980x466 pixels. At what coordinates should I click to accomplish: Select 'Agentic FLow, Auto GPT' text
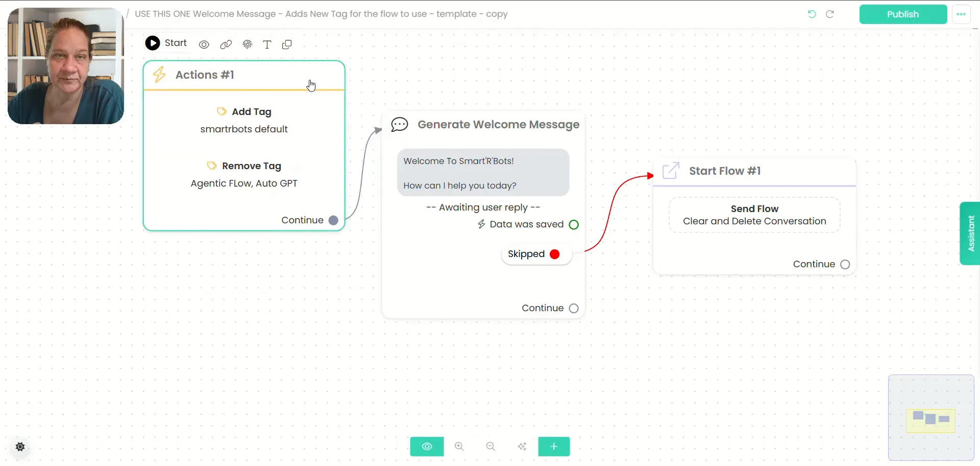coord(244,183)
